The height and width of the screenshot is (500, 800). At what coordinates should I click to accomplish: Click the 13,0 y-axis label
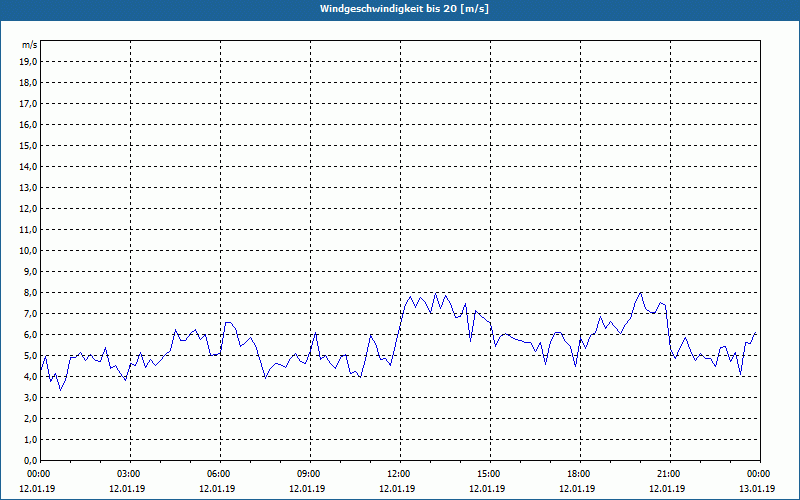pos(28,188)
